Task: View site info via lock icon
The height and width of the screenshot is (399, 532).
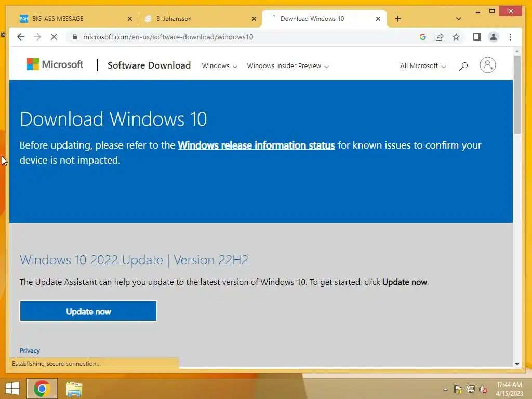Action: point(75,37)
